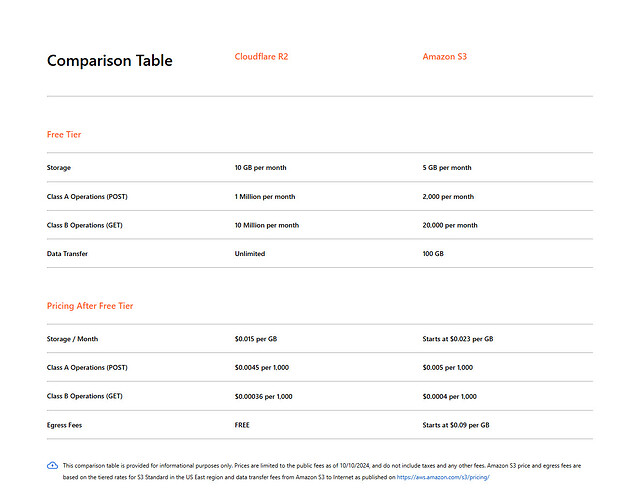Select the Comparison Table heading
This screenshot has height=500, width=644.
[110, 61]
